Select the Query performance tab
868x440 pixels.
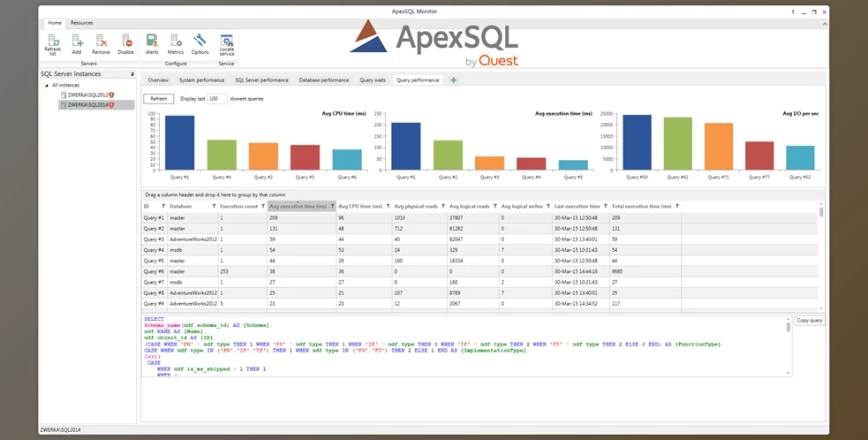(x=418, y=80)
